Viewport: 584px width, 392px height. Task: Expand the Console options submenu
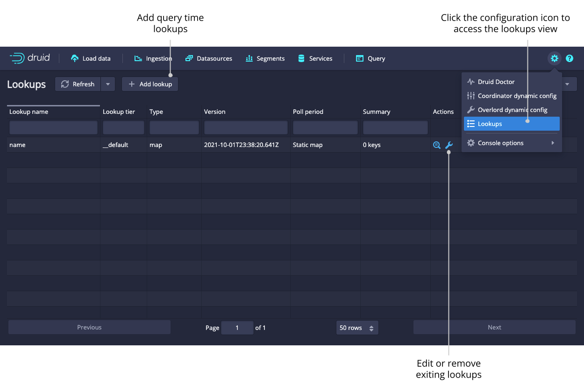pos(512,143)
